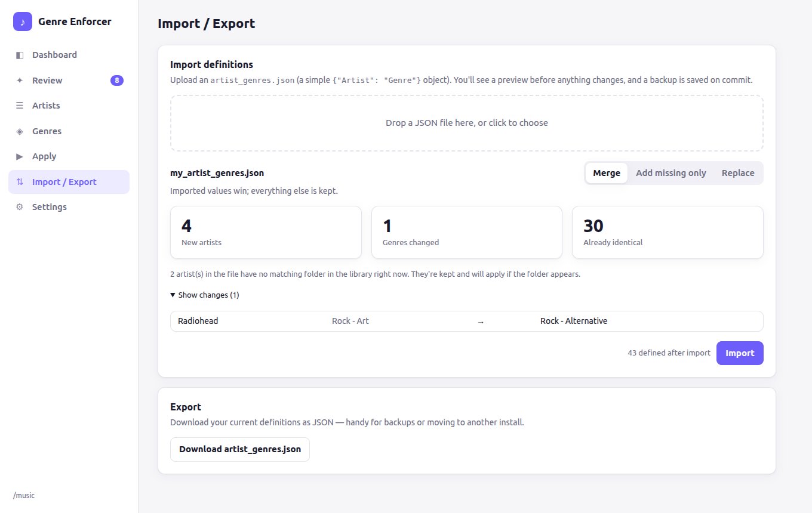This screenshot has height=513, width=812.
Task: Click the Import / Export arrows icon
Action: click(20, 182)
